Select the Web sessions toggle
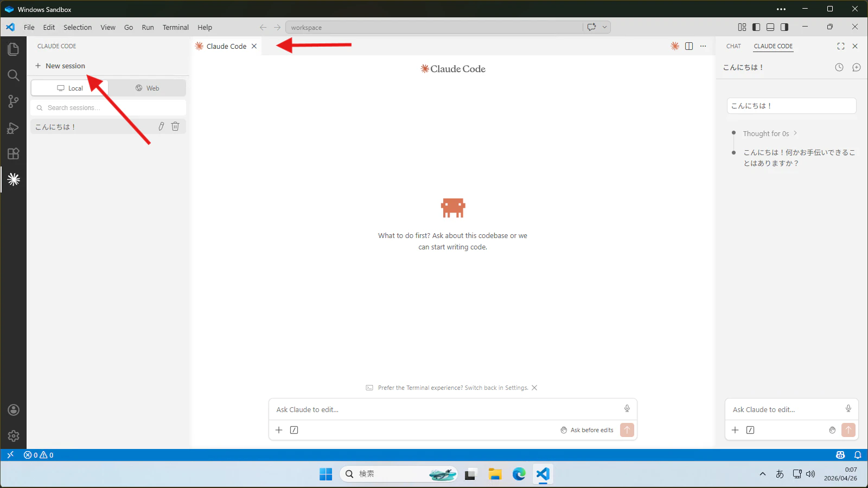 [147, 88]
